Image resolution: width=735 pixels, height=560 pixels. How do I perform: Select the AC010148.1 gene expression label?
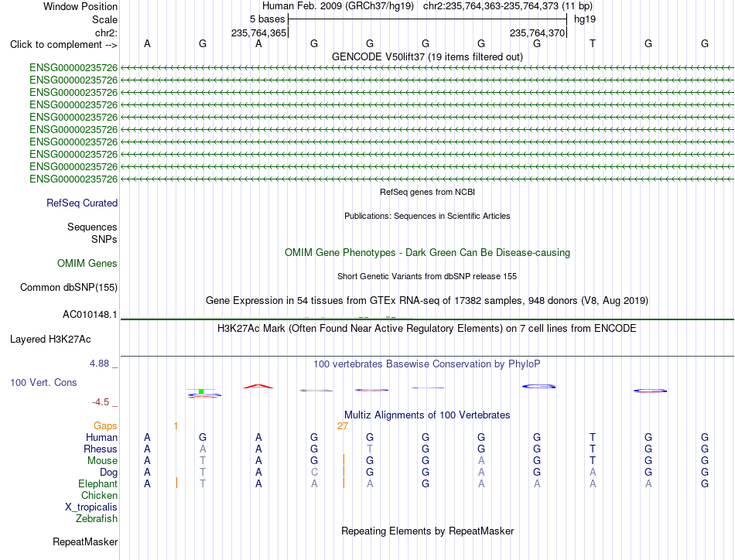[90, 315]
